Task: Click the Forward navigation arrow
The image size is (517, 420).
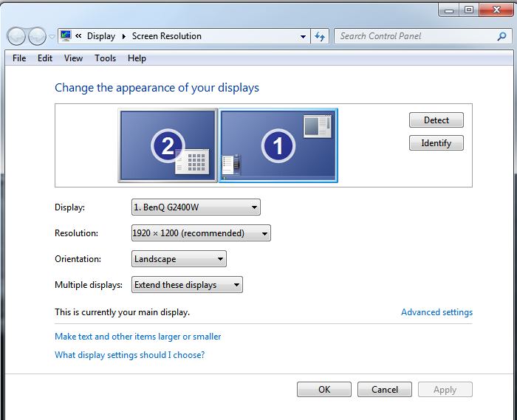Action: (37, 36)
